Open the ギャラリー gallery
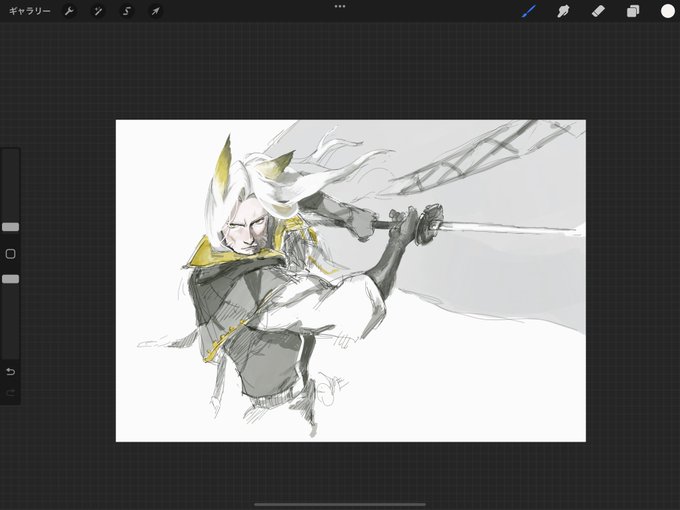 pos(29,11)
